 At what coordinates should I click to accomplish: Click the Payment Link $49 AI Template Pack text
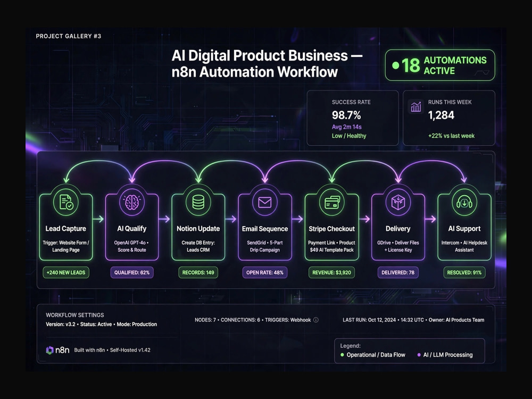pyautogui.click(x=332, y=246)
